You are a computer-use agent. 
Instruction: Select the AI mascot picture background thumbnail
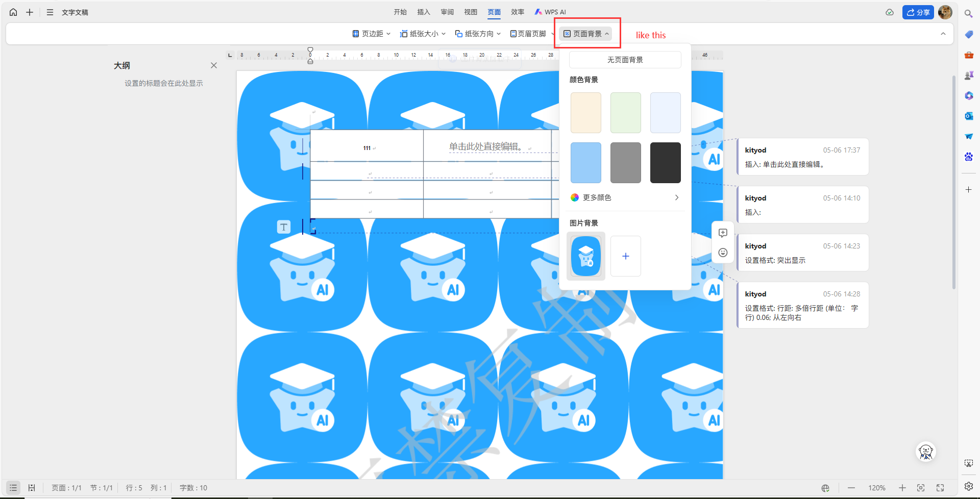pos(585,256)
